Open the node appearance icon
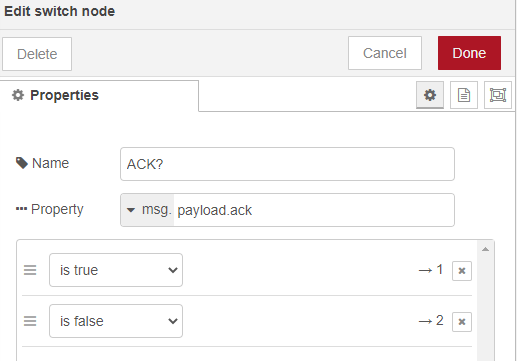 point(498,95)
